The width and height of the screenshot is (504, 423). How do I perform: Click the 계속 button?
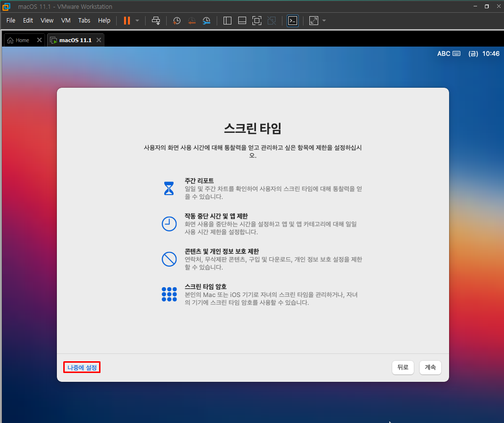pos(430,367)
